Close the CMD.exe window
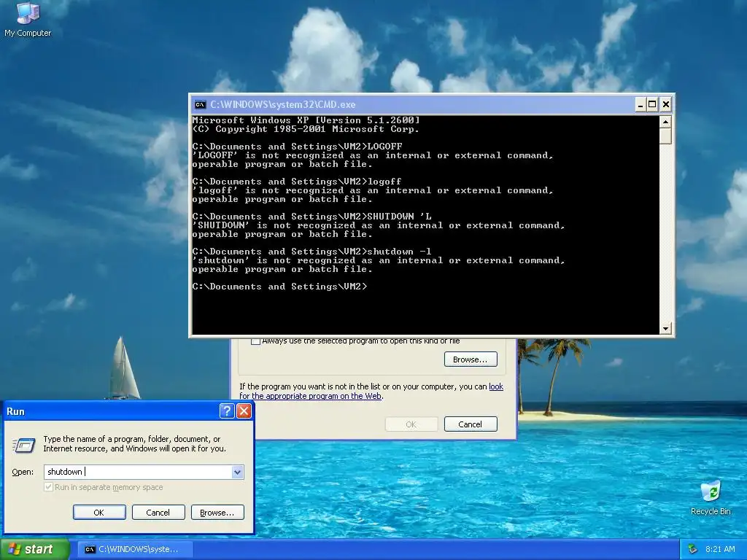The image size is (747, 560). pyautogui.click(x=666, y=105)
